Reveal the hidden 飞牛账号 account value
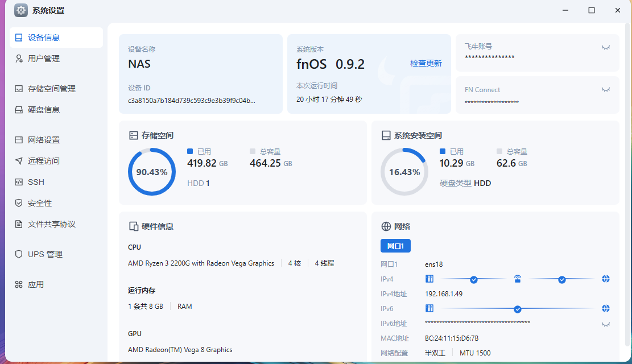The height and width of the screenshot is (364, 632). (605, 48)
